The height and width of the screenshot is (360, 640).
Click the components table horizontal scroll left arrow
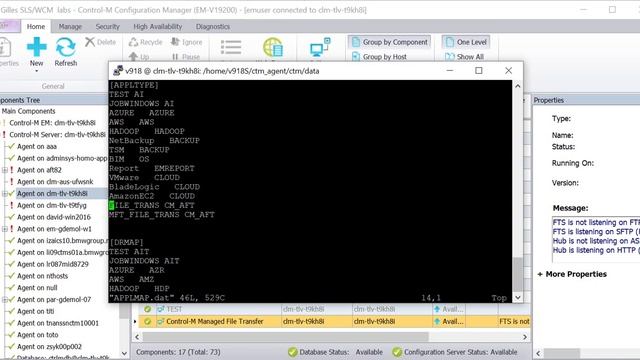pyautogui.click(x=137, y=337)
